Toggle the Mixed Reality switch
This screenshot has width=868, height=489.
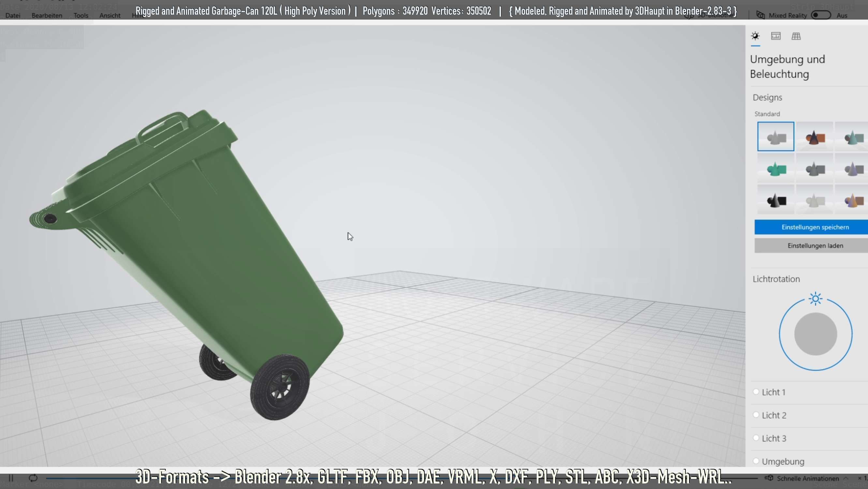(x=821, y=15)
